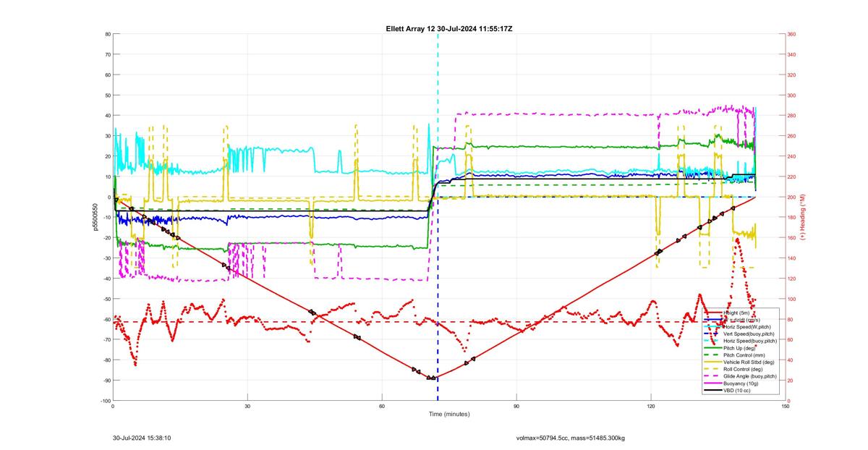
Task: Click the x-axis tick label 120
Action: pos(651,407)
